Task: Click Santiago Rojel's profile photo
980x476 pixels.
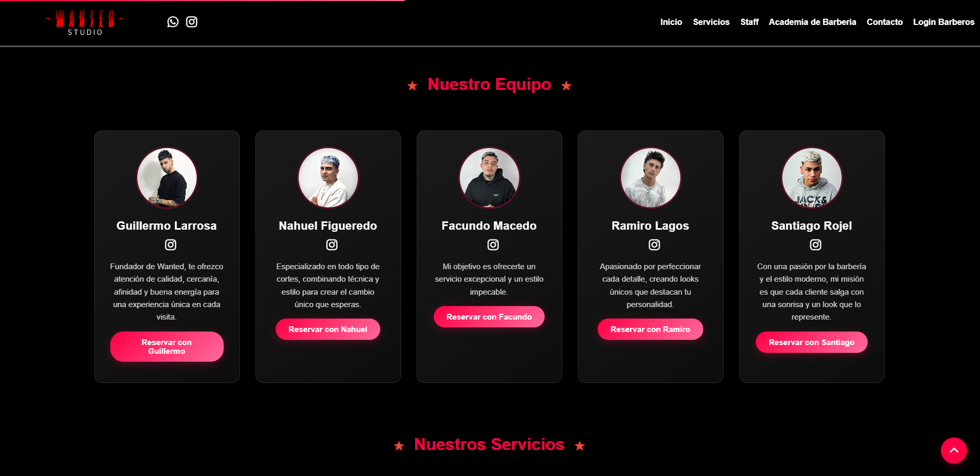Action: click(811, 178)
